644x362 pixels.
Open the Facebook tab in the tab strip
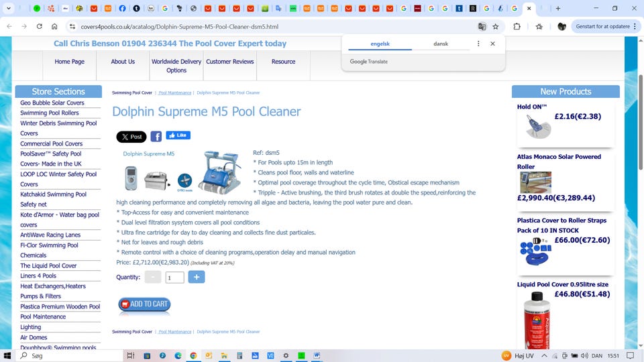[x=122, y=8]
